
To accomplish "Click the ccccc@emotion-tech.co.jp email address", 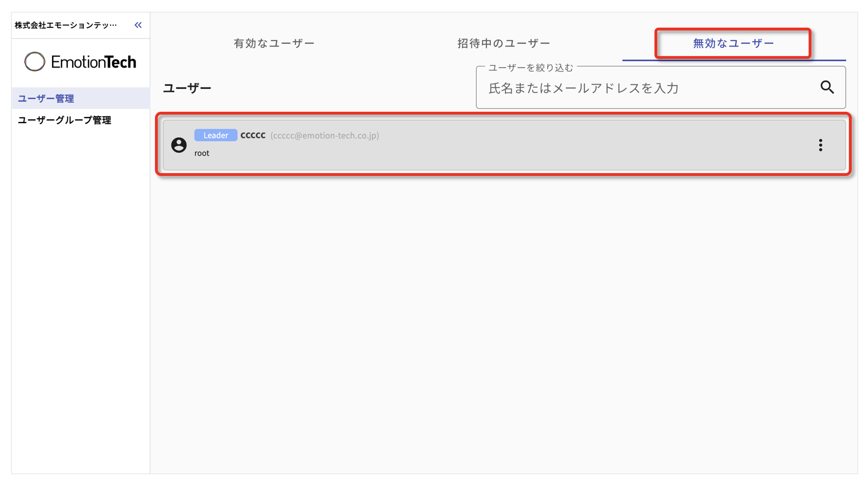I will tap(325, 136).
